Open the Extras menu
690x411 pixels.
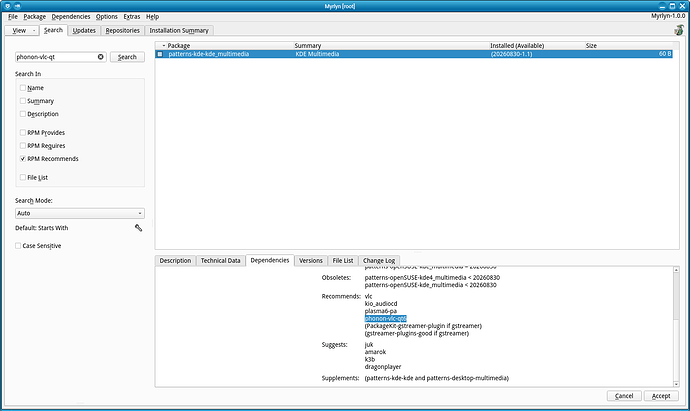tap(132, 17)
